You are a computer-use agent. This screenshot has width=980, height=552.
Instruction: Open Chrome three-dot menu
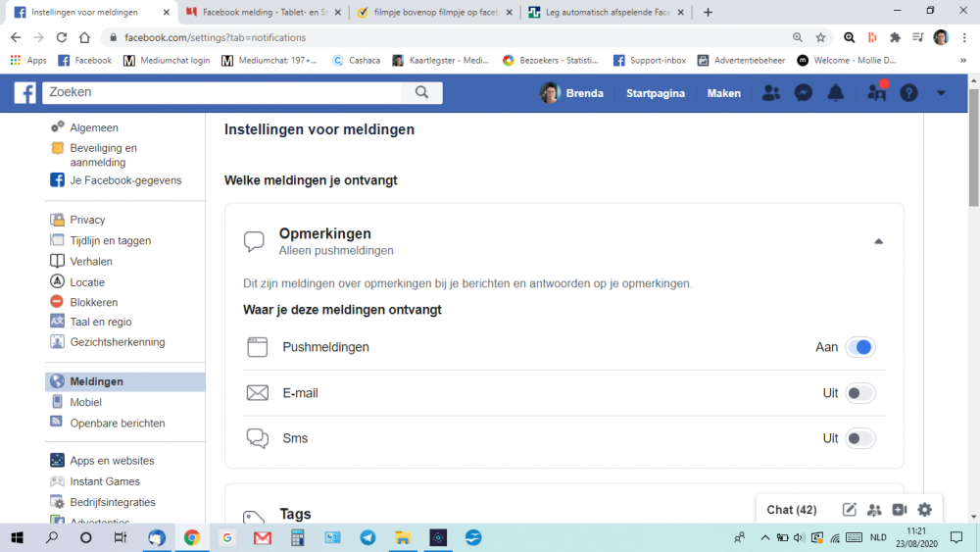964,37
